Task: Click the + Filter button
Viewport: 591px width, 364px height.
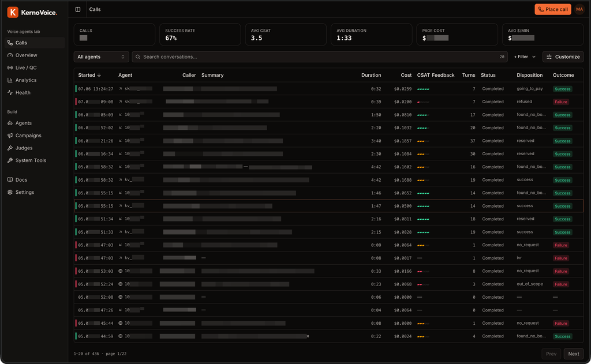Action: 525,57
